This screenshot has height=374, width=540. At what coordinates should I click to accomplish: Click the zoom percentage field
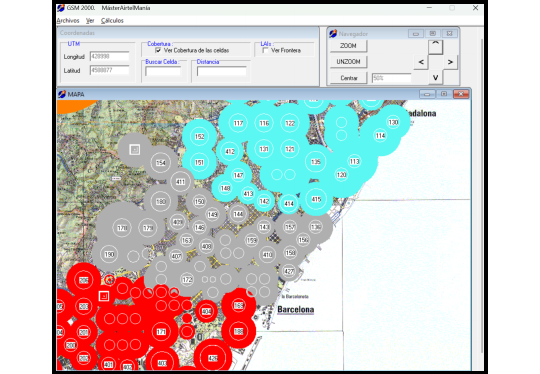pos(392,78)
